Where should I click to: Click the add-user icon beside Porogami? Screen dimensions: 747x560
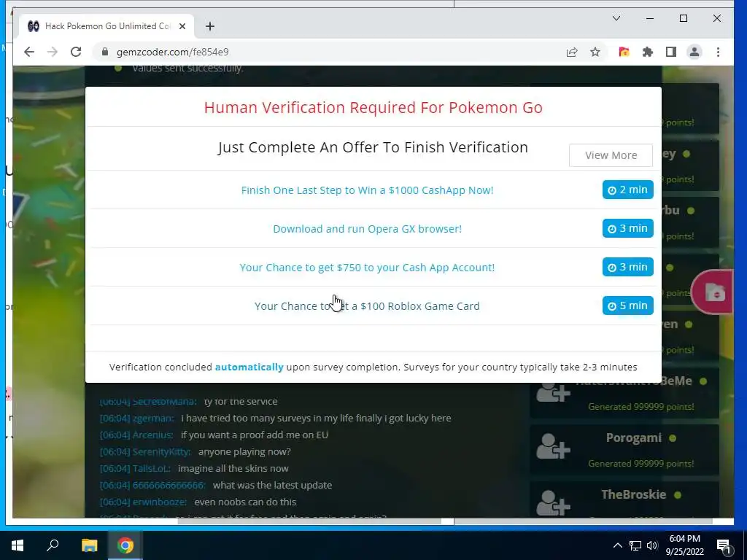click(x=553, y=446)
